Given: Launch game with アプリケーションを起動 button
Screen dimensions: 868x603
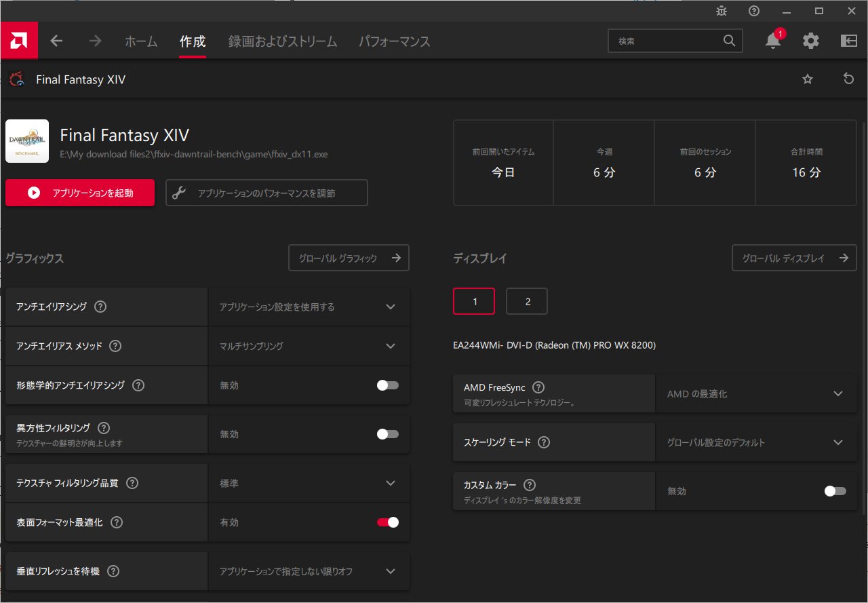Looking at the screenshot, I should pos(80,193).
